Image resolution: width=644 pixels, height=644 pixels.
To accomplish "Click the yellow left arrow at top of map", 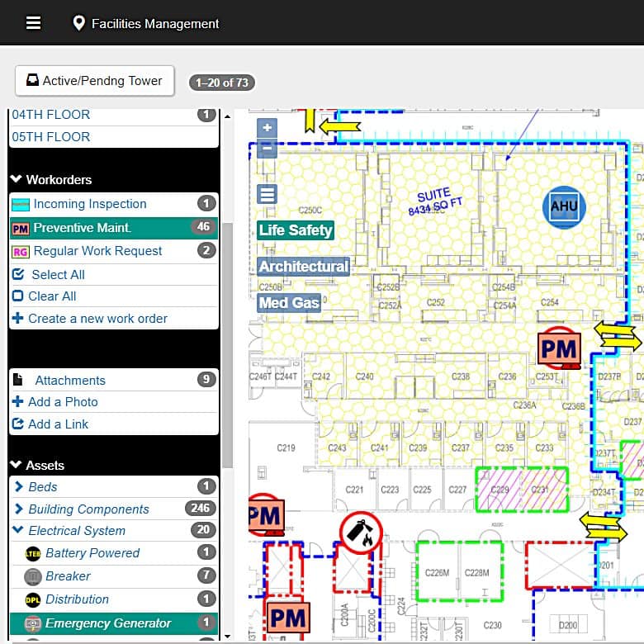I will 339,126.
